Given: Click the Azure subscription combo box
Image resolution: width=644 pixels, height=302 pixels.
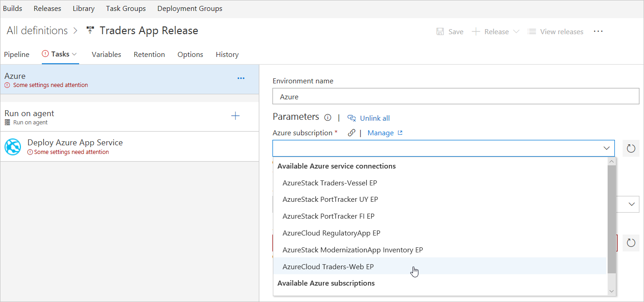Looking at the screenshot, I should tap(443, 148).
